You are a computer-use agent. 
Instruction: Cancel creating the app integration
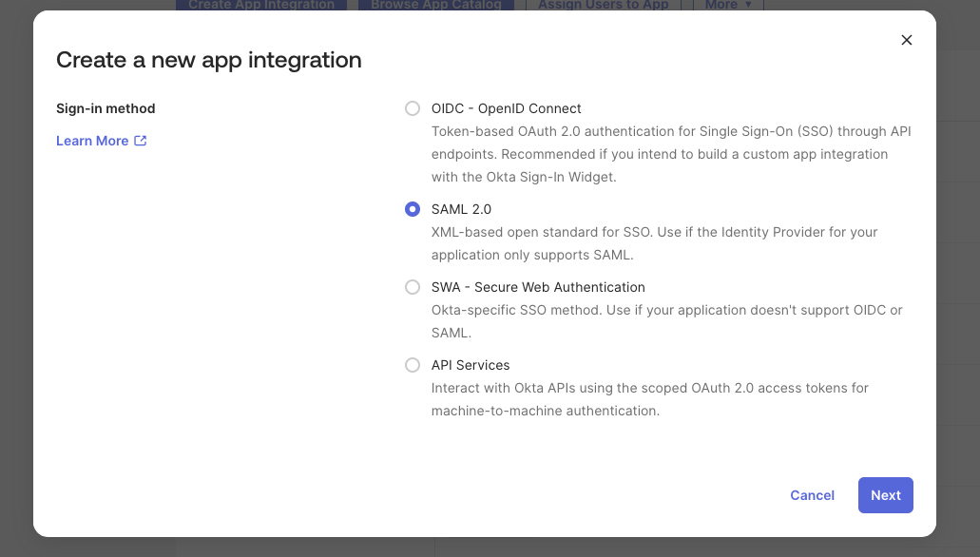(x=812, y=495)
